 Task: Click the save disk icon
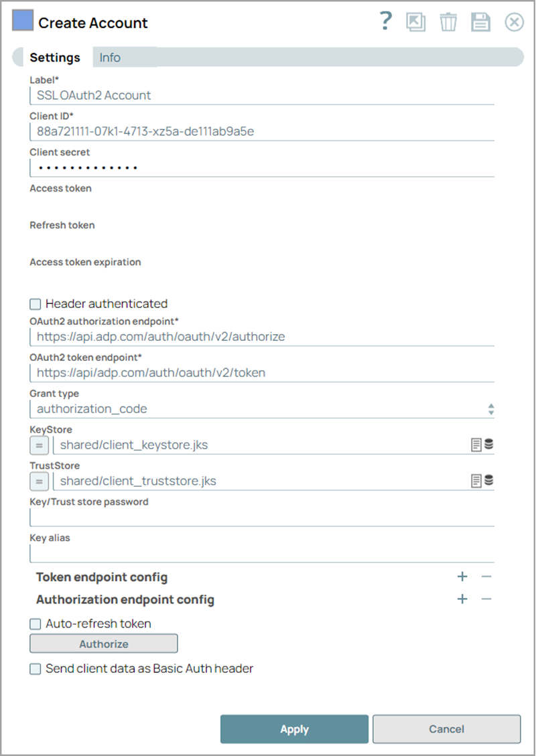tap(480, 22)
